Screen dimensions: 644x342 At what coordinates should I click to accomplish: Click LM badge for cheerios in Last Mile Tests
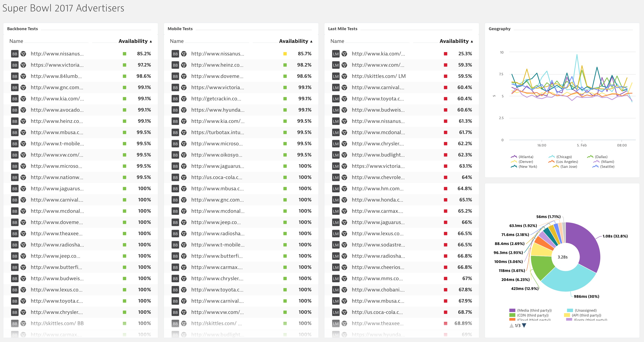point(336,267)
